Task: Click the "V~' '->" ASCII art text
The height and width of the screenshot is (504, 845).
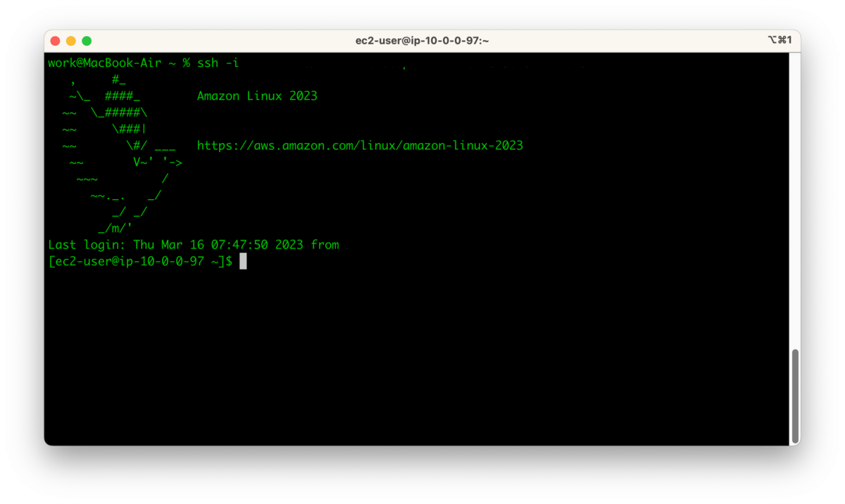Action: (158, 162)
